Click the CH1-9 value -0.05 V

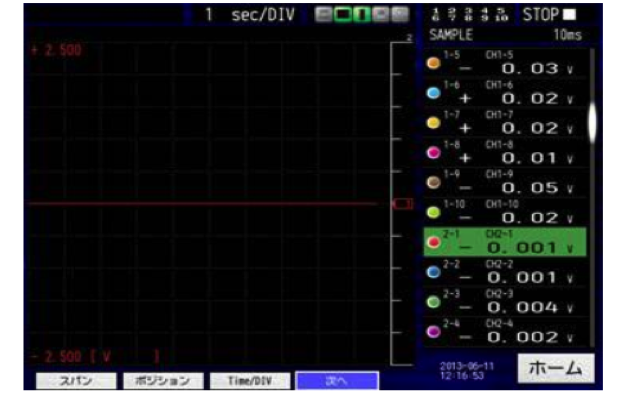pyautogui.click(x=515, y=188)
